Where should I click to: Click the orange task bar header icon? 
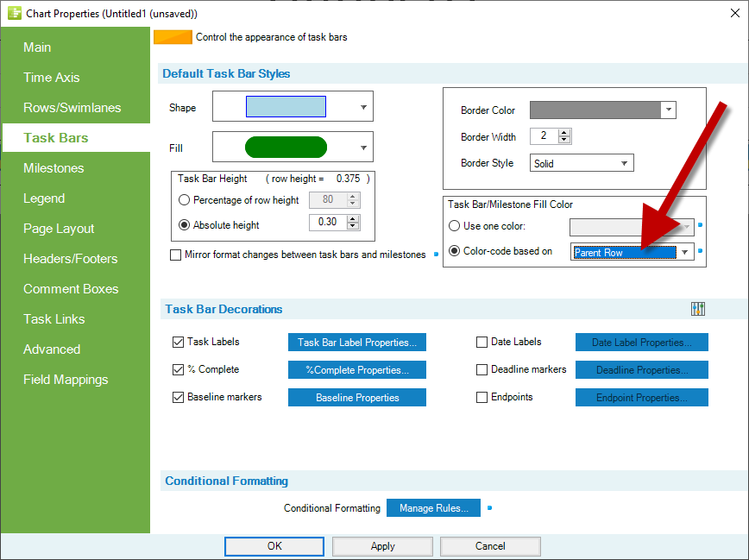[173, 37]
